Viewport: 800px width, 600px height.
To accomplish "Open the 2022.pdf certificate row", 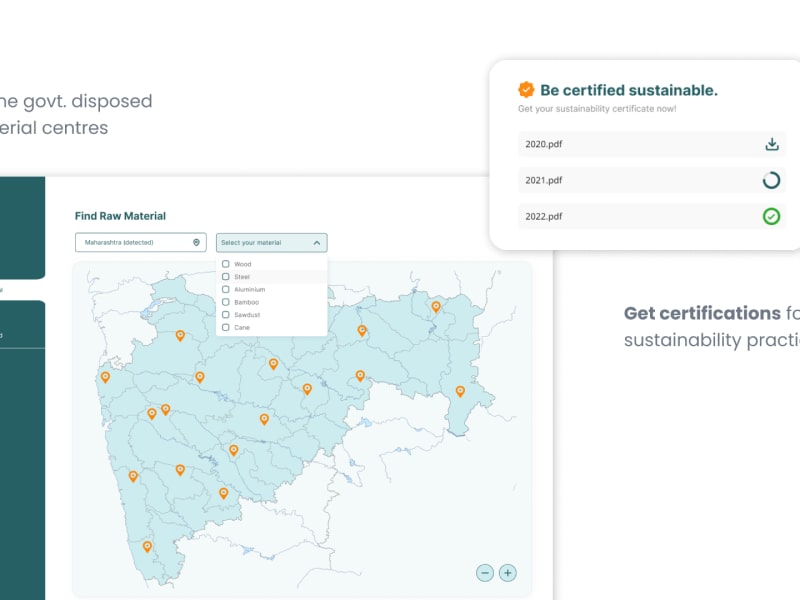I will pos(640,216).
